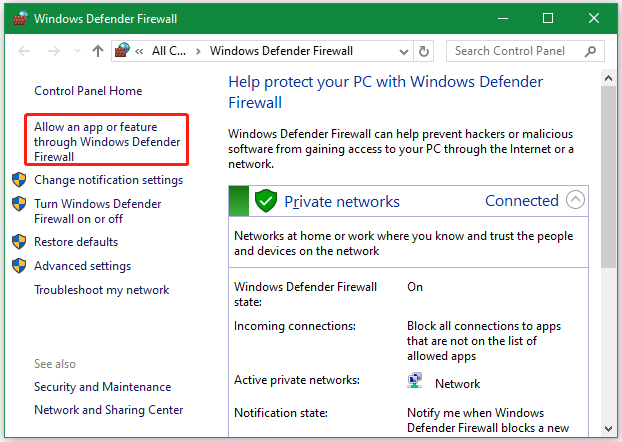Image resolution: width=622 pixels, height=442 pixels.
Task: Click shield icon beside Turn Firewall on or off
Action: click(19, 204)
